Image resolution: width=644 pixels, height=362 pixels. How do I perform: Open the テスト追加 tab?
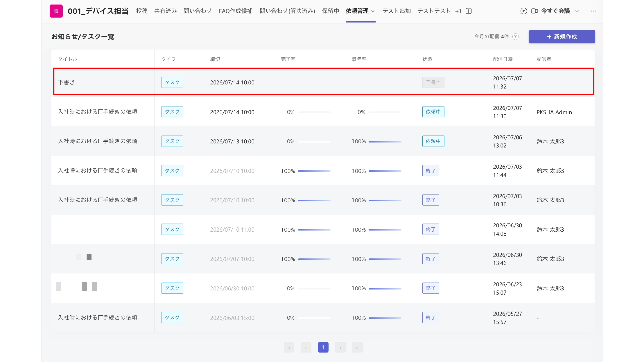pos(397,11)
